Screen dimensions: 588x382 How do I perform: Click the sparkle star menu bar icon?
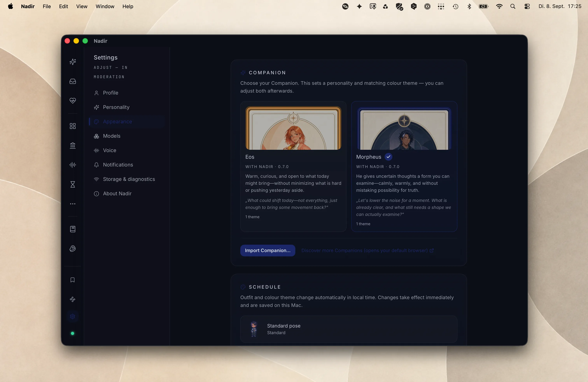(x=360, y=6)
